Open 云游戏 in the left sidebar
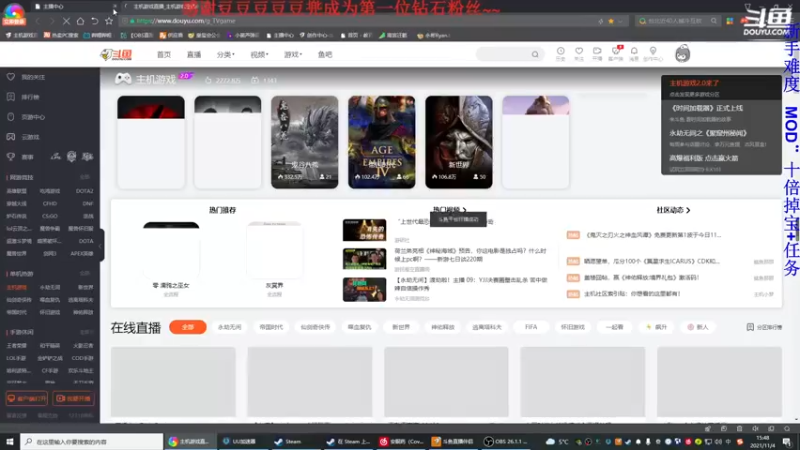The image size is (800, 450). click(x=30, y=137)
